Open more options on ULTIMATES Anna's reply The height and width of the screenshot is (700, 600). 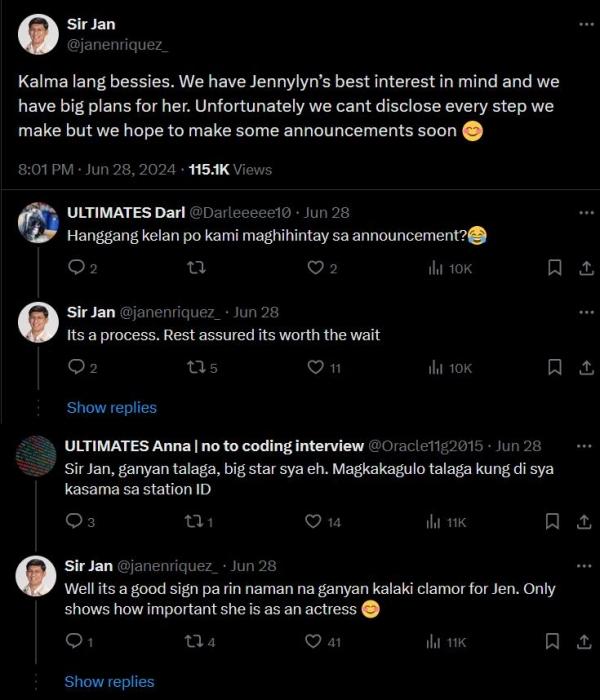[585, 446]
